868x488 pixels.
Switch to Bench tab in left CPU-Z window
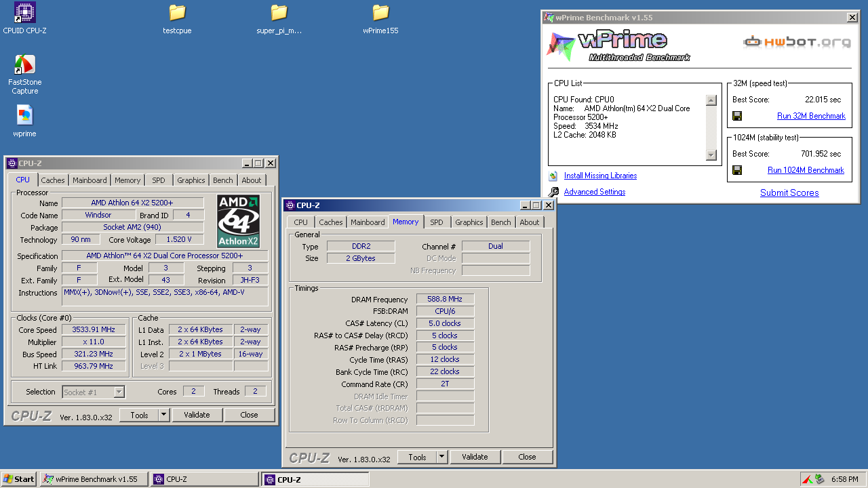click(x=223, y=180)
